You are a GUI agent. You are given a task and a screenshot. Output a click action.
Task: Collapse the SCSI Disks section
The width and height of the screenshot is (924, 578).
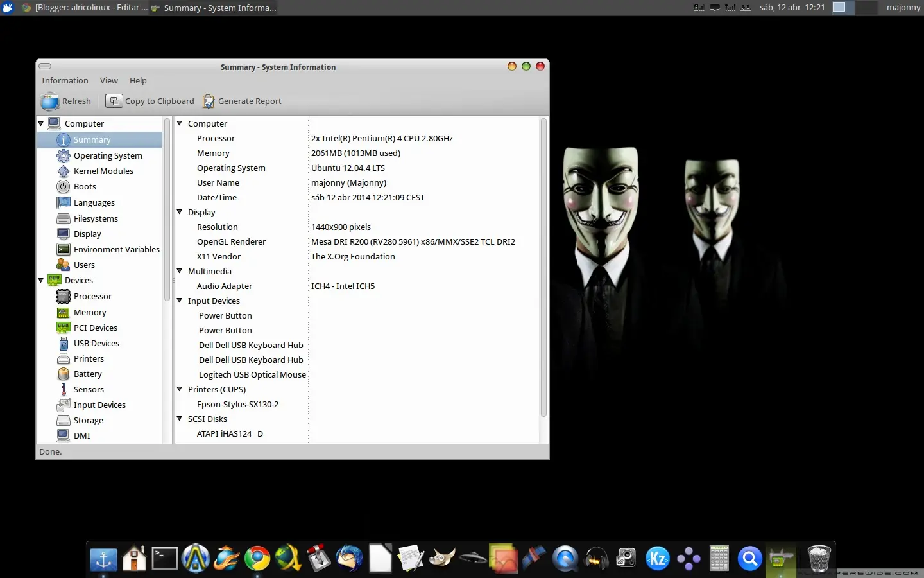coord(180,419)
